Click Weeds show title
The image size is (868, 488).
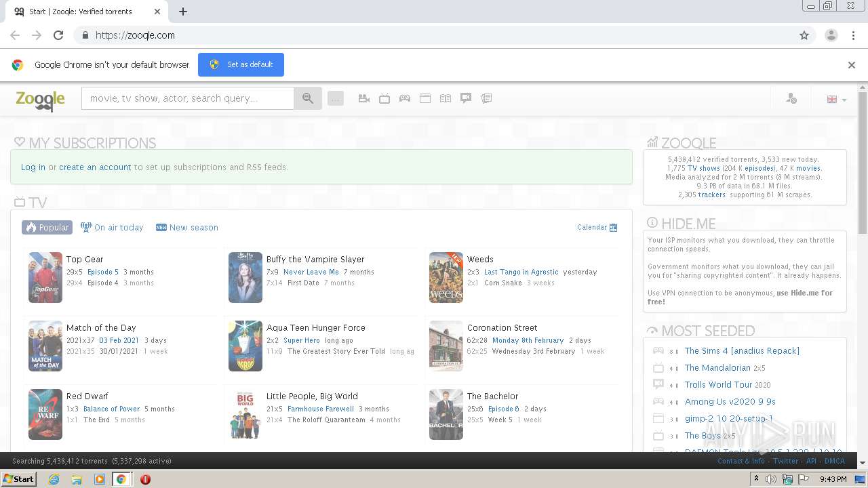tap(480, 259)
